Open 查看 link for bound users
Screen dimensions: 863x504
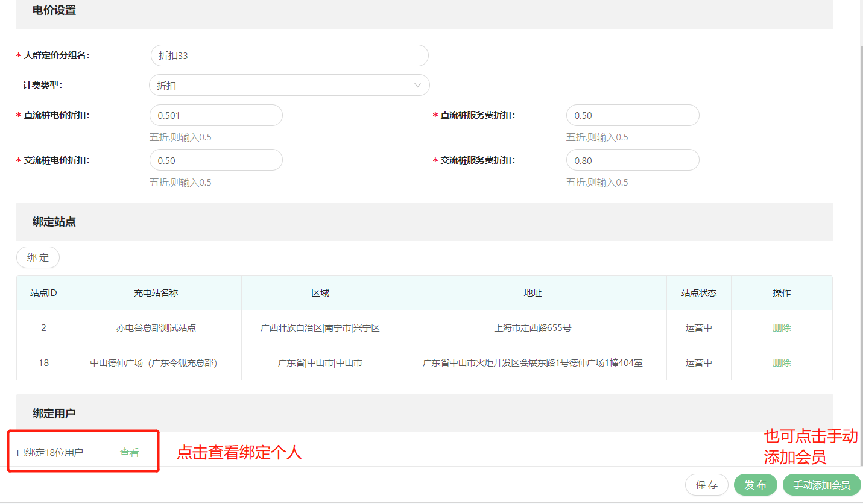pos(129,452)
